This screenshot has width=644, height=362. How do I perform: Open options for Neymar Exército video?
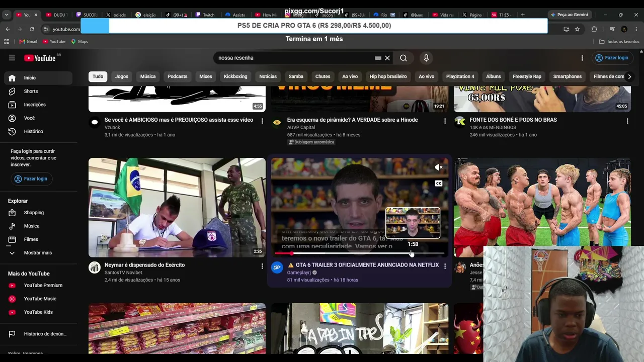262,266
